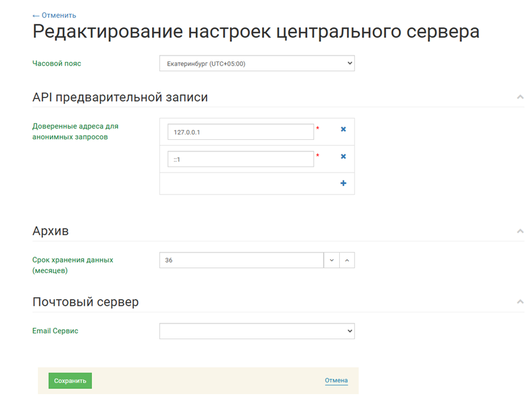Increase retention months with the up arrow
Image resolution: width=532 pixels, height=397 pixels.
347,260
